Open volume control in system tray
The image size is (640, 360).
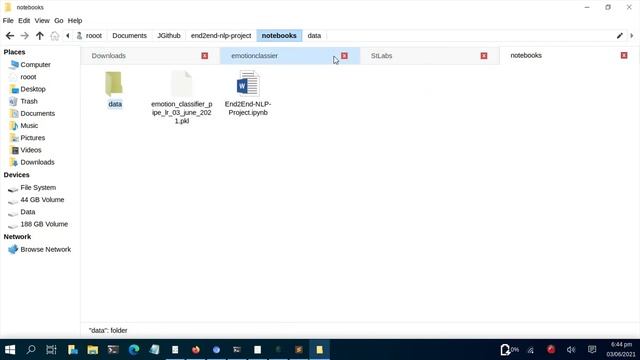[x=571, y=350]
